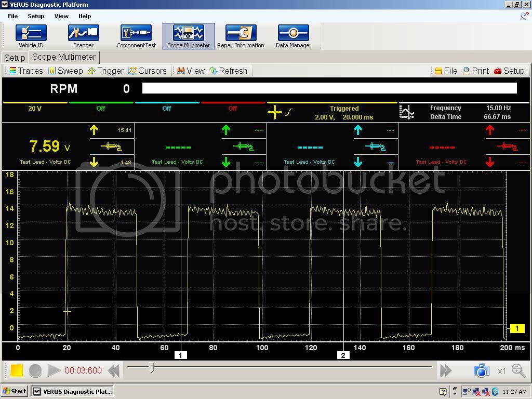Click the green channel probe icon

coord(244,147)
